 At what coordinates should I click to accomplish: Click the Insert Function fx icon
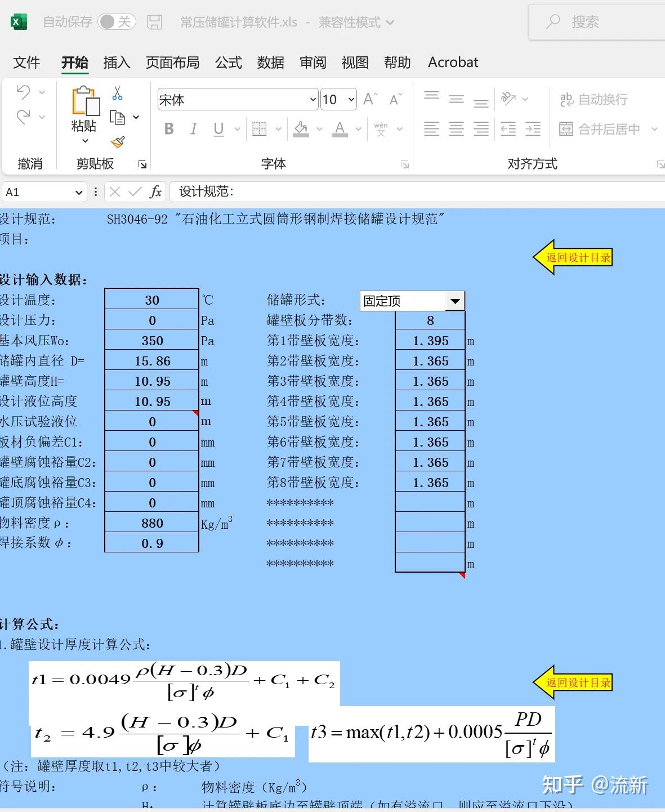tap(156, 192)
